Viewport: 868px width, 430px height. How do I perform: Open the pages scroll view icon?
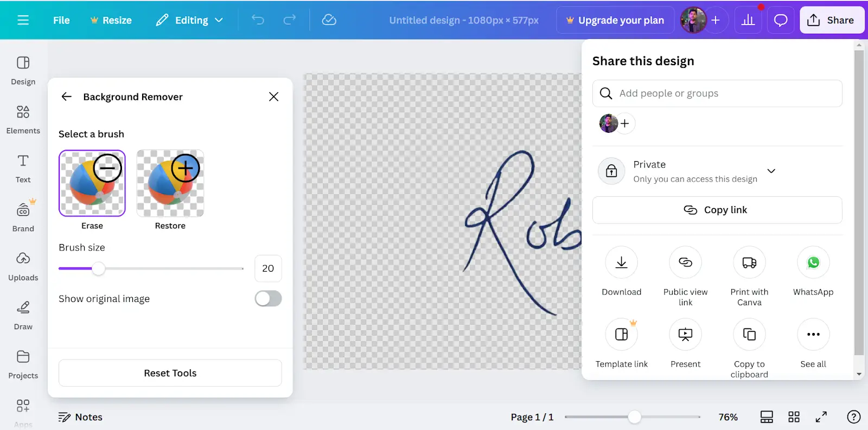[767, 417]
